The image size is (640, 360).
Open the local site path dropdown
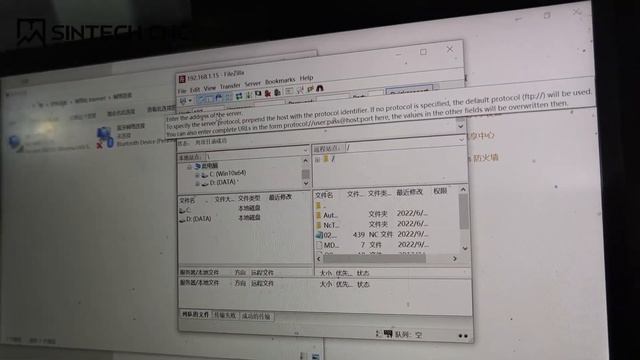[x=306, y=151]
